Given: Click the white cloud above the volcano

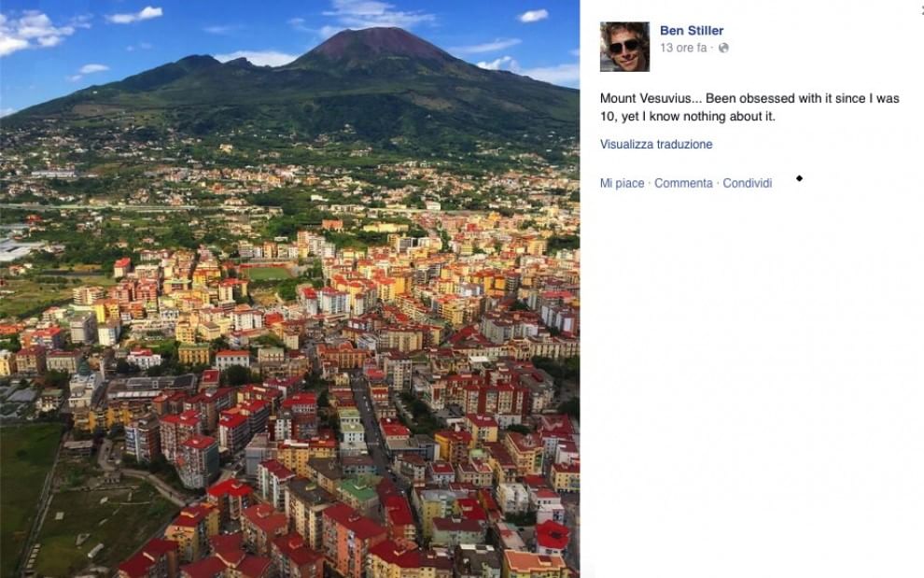Looking at the screenshot, I should pyautogui.click(x=377, y=14).
